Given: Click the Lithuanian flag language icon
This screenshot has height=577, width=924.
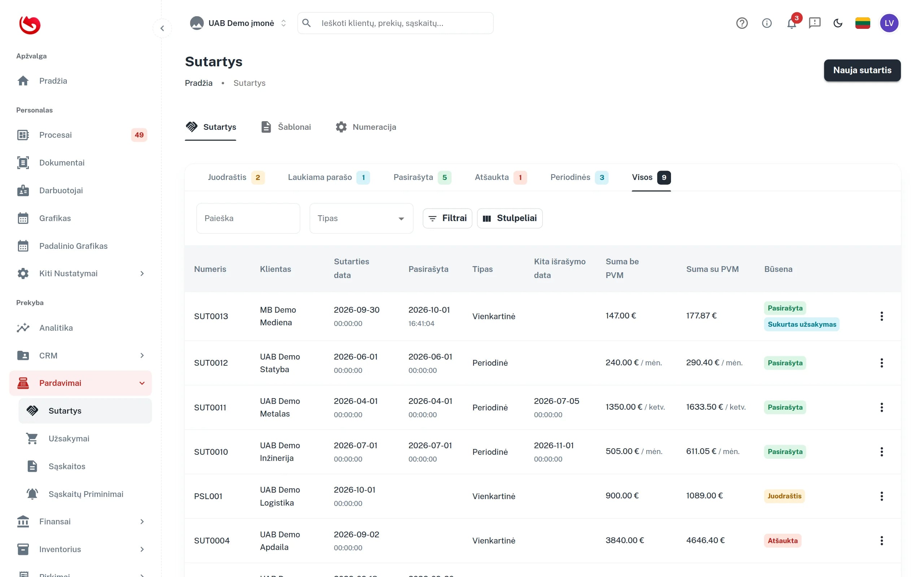Looking at the screenshot, I should click(x=862, y=23).
